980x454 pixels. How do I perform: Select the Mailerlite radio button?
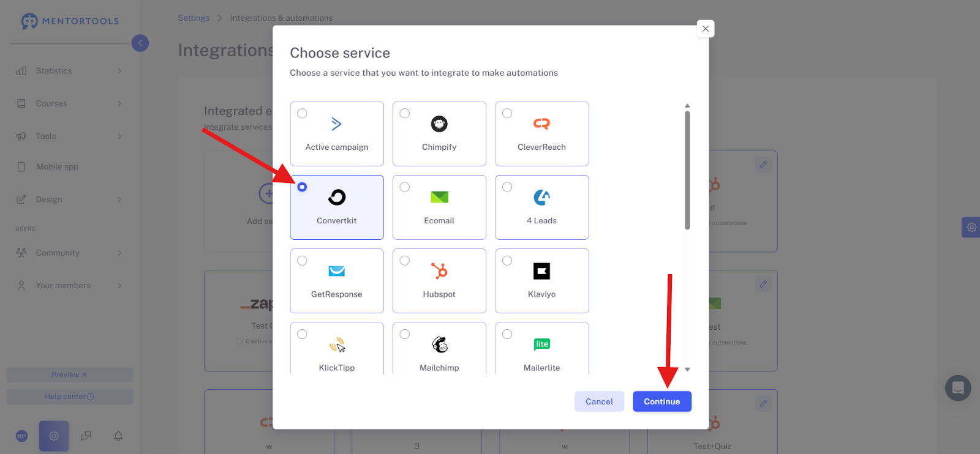[x=507, y=334]
